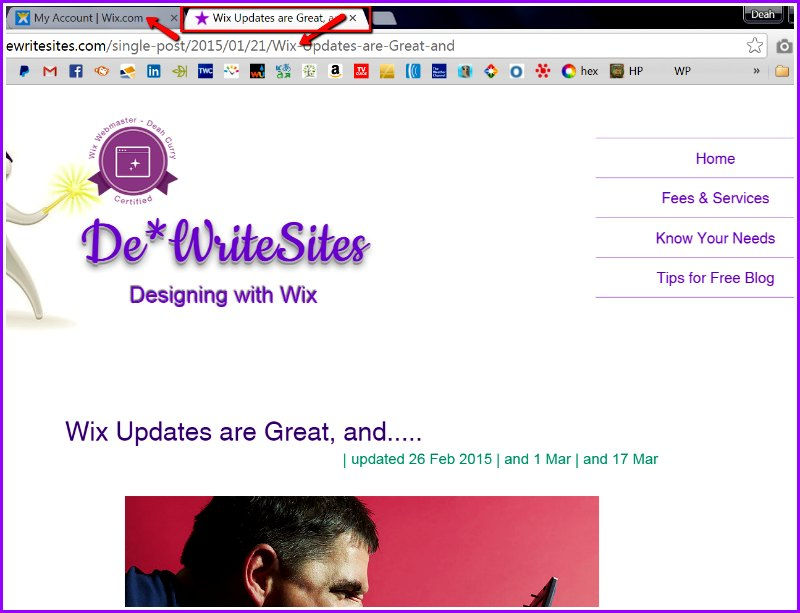Screen dimensions: 800x613
Task: Open the TWC bookmark
Action: coord(205,71)
